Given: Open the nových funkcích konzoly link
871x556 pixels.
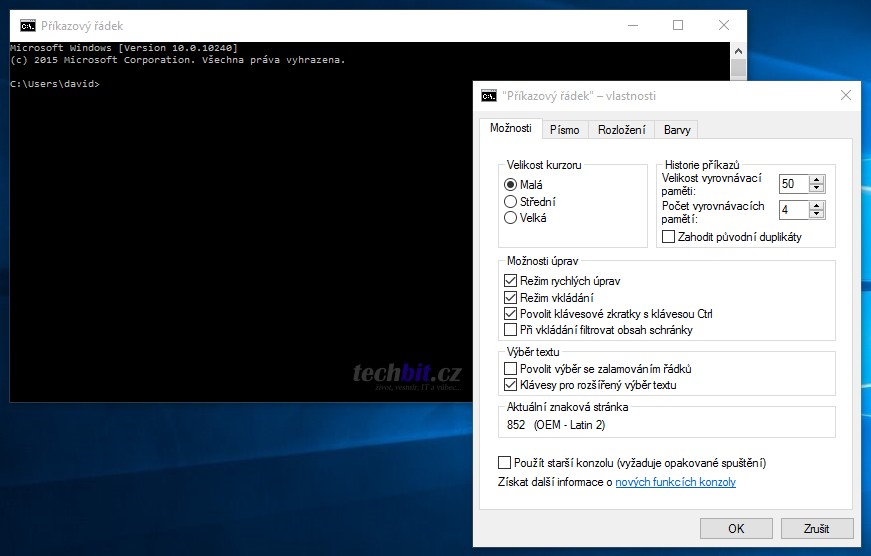Looking at the screenshot, I should pyautogui.click(x=675, y=482).
